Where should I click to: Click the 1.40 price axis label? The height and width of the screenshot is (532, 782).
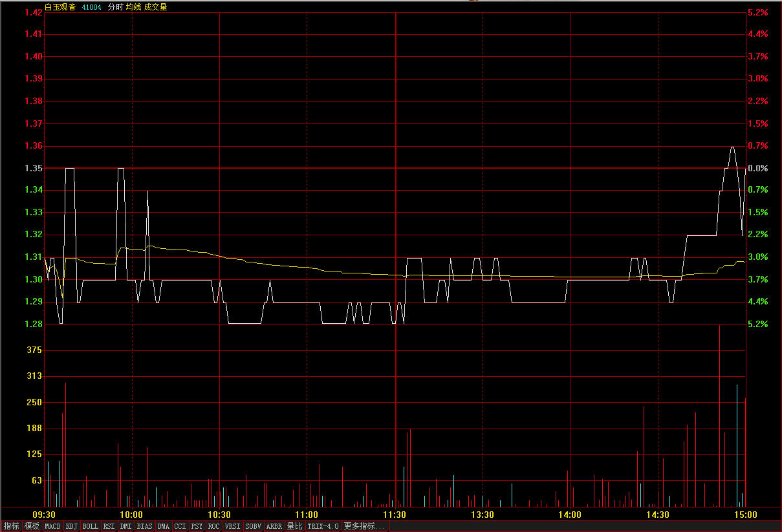(x=34, y=57)
